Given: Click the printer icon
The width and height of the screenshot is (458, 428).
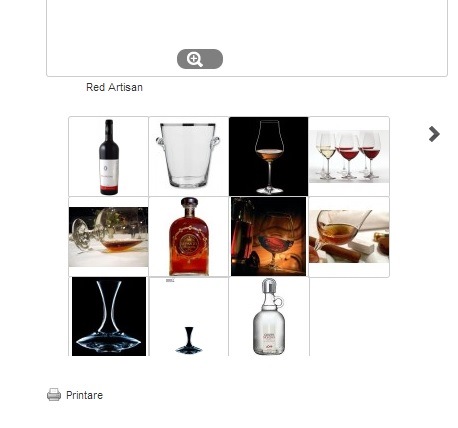Looking at the screenshot, I should pyautogui.click(x=54, y=395).
